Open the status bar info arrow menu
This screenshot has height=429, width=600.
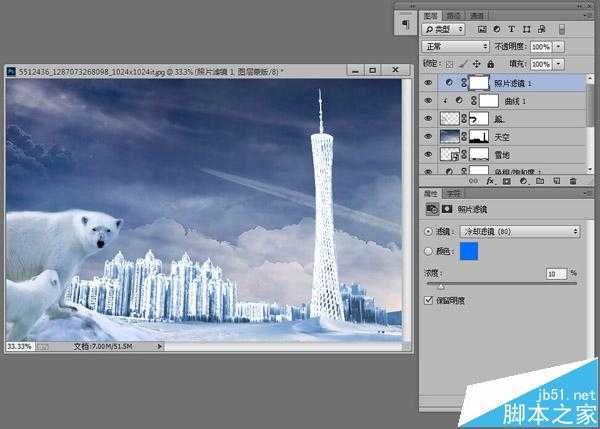coord(160,347)
